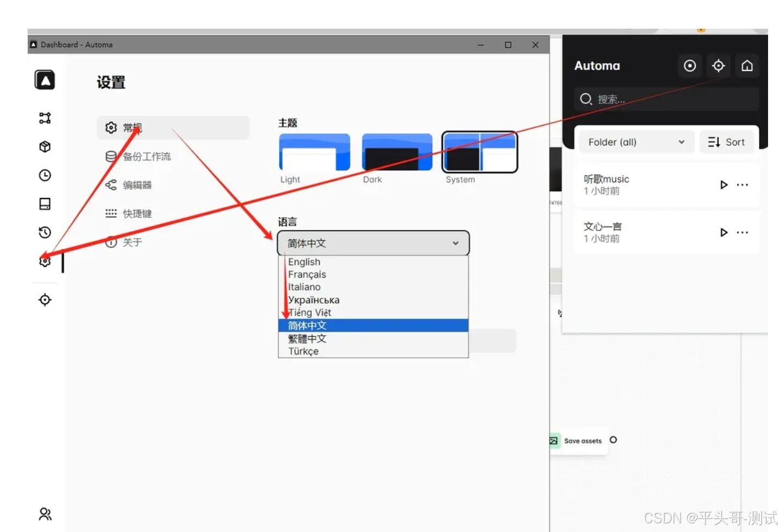Image resolution: width=780 pixels, height=532 pixels.
Task: Minimize the Dashboard - Automa window
Action: click(x=480, y=45)
